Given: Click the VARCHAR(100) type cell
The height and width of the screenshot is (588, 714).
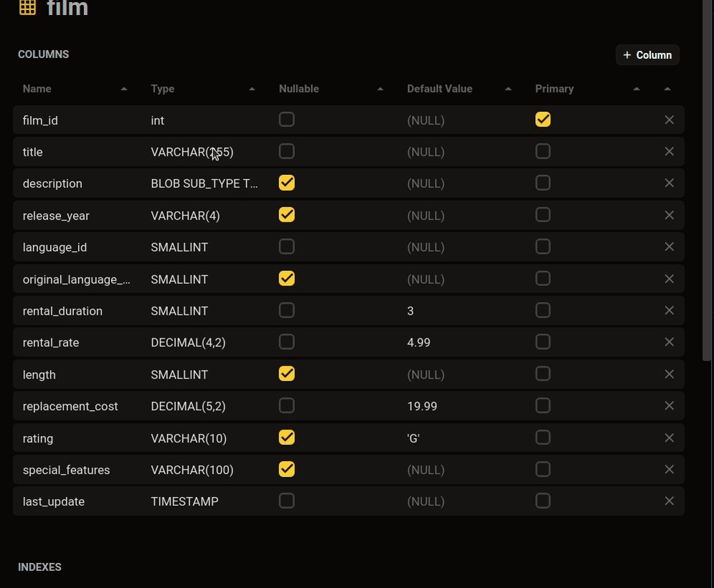Looking at the screenshot, I should pyautogui.click(x=192, y=470).
